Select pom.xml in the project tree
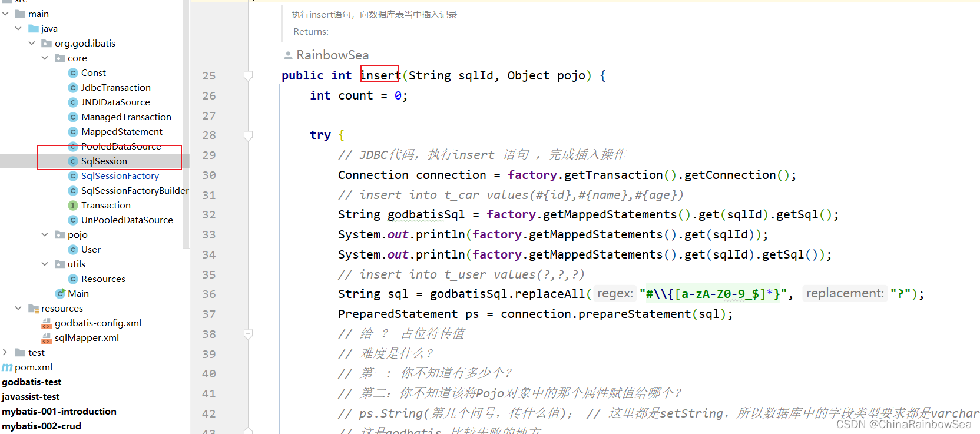The width and height of the screenshot is (980, 434). pos(34,367)
